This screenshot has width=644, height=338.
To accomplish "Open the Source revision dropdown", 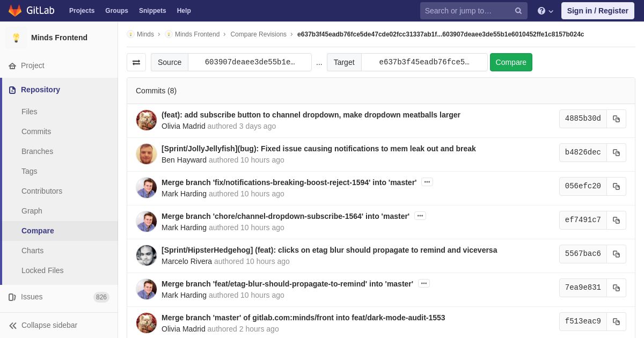I will pos(250,62).
